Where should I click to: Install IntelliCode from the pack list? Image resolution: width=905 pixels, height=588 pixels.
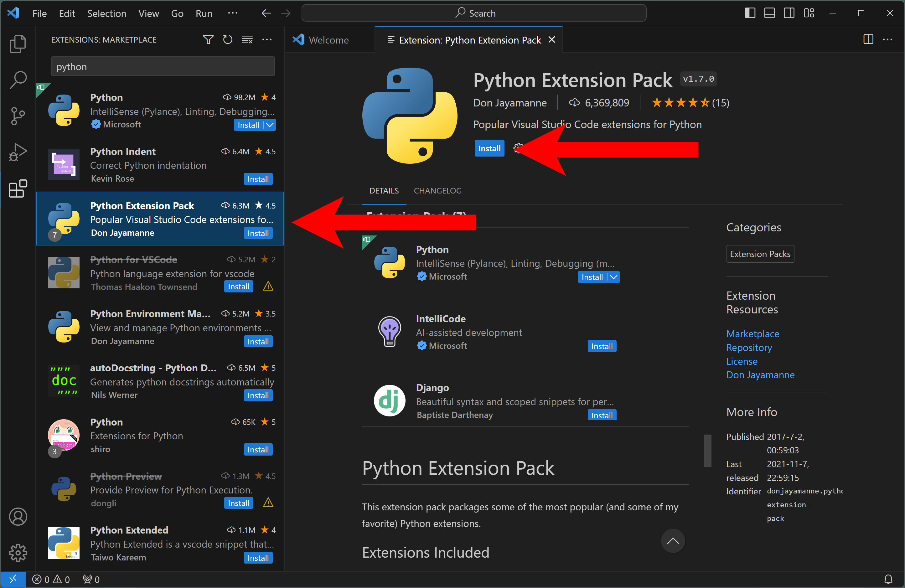tap(602, 346)
